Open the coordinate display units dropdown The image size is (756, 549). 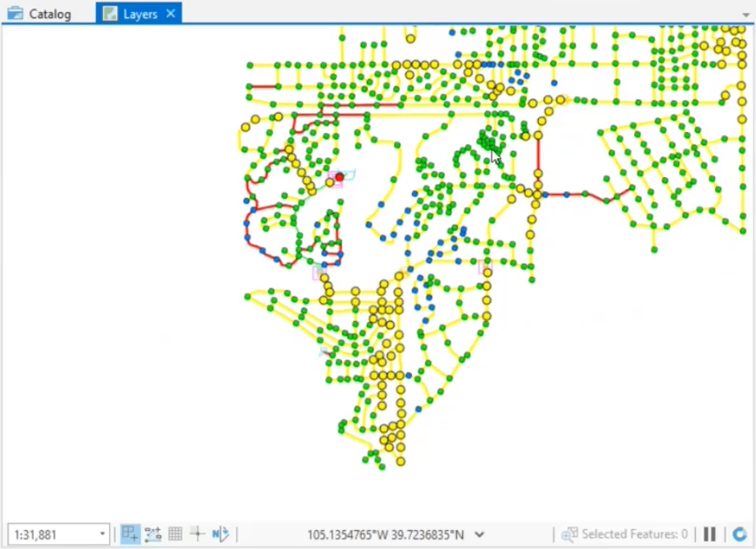tap(479, 534)
